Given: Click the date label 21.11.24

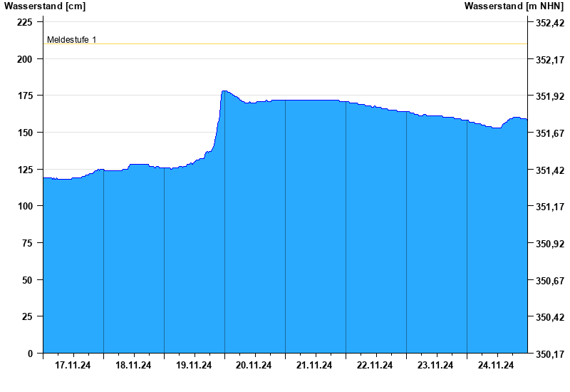Looking at the screenshot, I should tap(314, 365).
